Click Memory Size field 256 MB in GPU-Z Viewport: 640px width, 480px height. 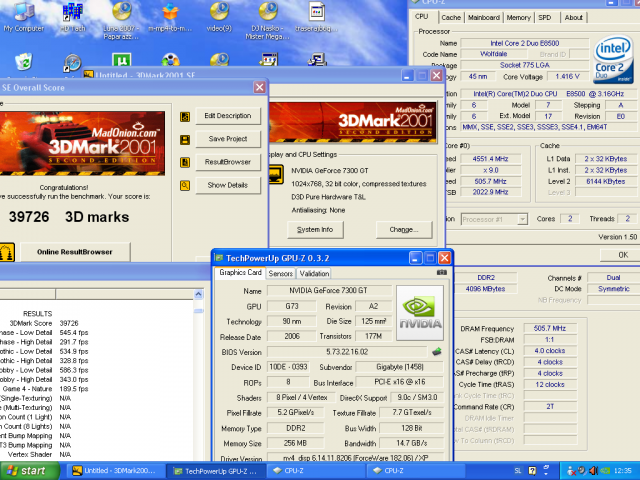[296, 443]
